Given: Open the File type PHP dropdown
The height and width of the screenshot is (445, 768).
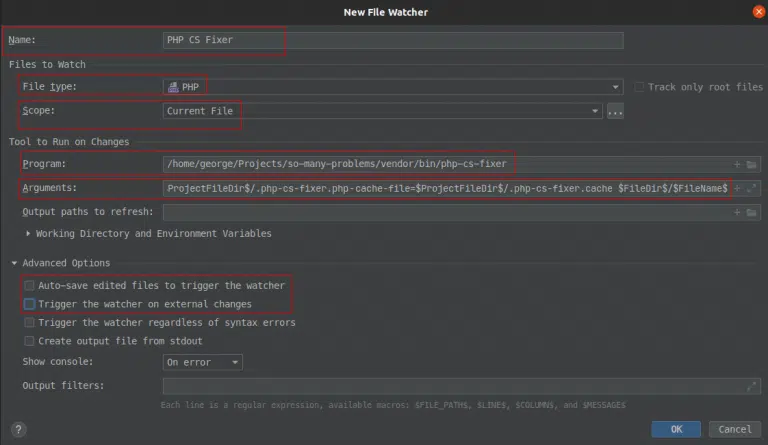Looking at the screenshot, I should [393, 87].
